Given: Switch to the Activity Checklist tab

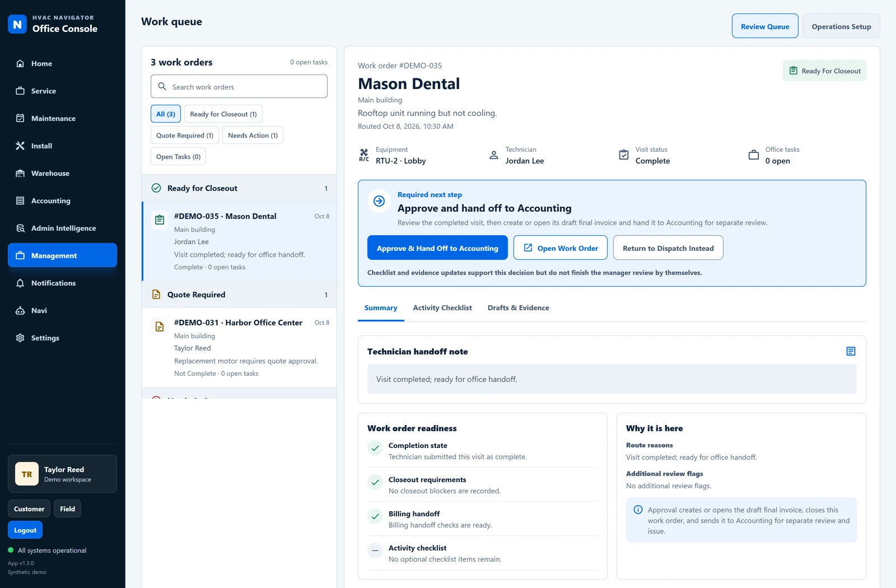Looking at the screenshot, I should 442,307.
